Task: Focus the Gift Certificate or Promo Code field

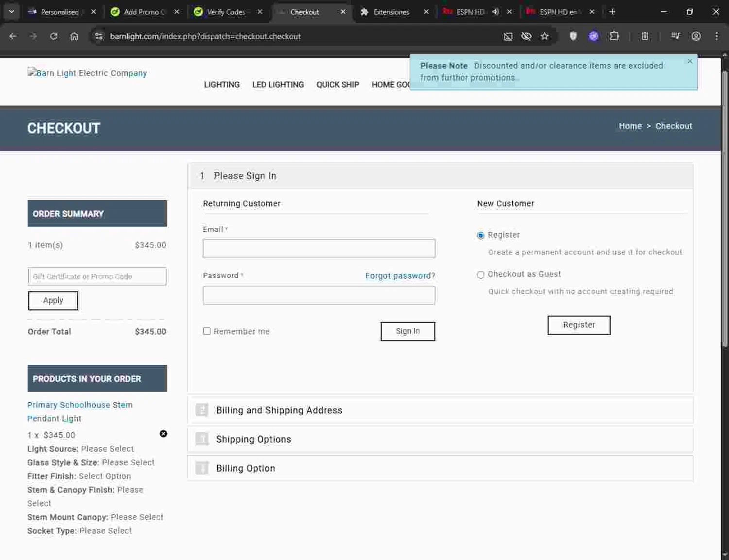Action: tap(97, 276)
